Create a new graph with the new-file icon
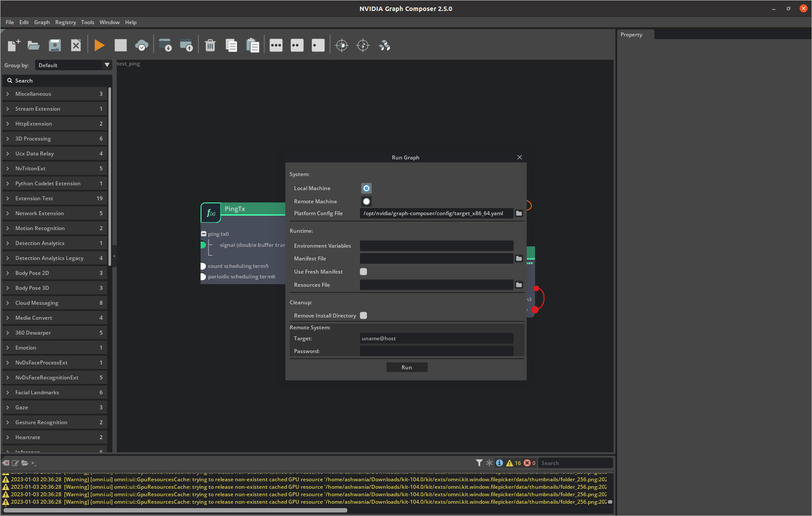 tap(14, 45)
